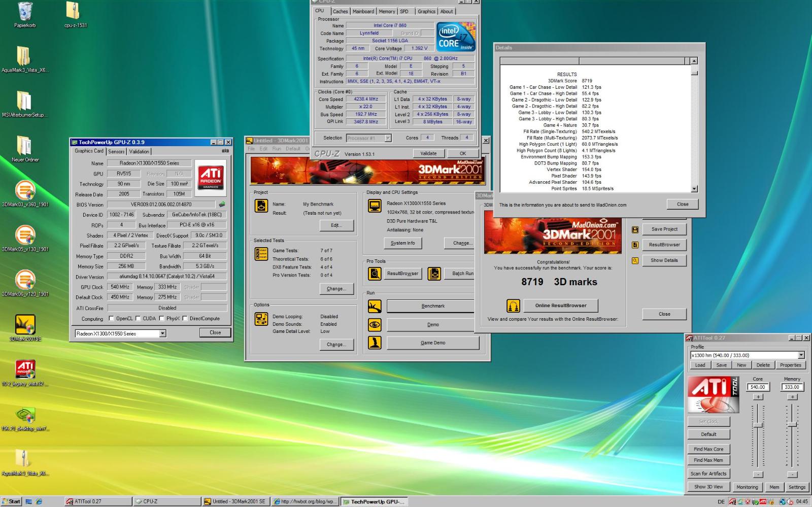The height and width of the screenshot is (507, 812).
Task: Open the NVIDIA 196.21_desktop_win7 installer icon
Action: (x=25, y=414)
